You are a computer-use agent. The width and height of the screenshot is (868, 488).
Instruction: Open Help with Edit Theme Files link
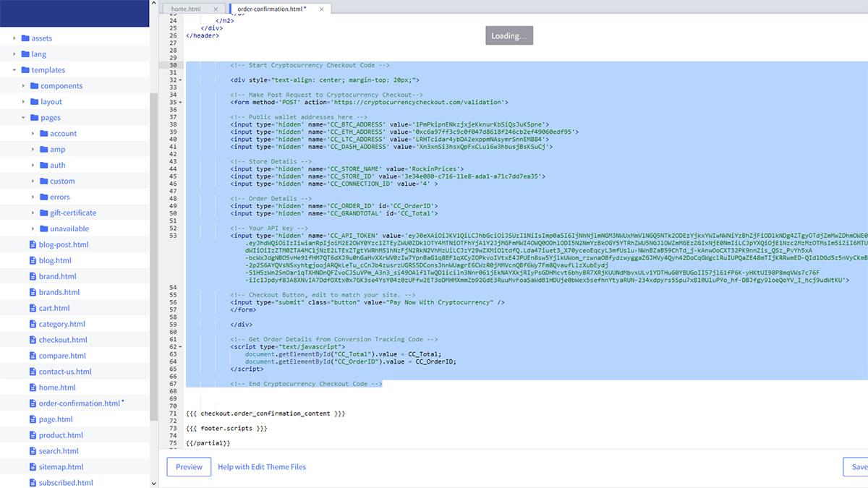(262, 467)
